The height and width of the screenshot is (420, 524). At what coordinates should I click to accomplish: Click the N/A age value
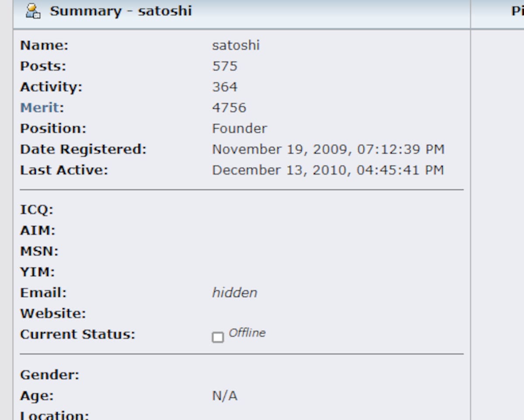(x=224, y=396)
